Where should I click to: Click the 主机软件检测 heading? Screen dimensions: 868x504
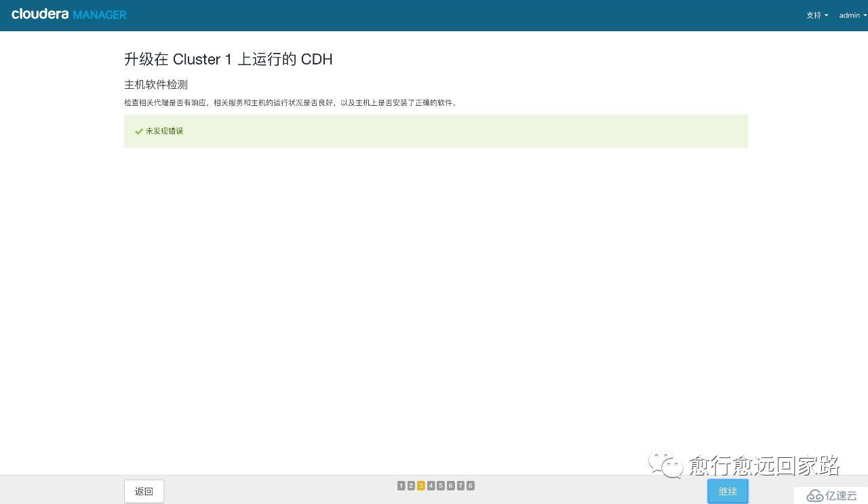point(156,85)
